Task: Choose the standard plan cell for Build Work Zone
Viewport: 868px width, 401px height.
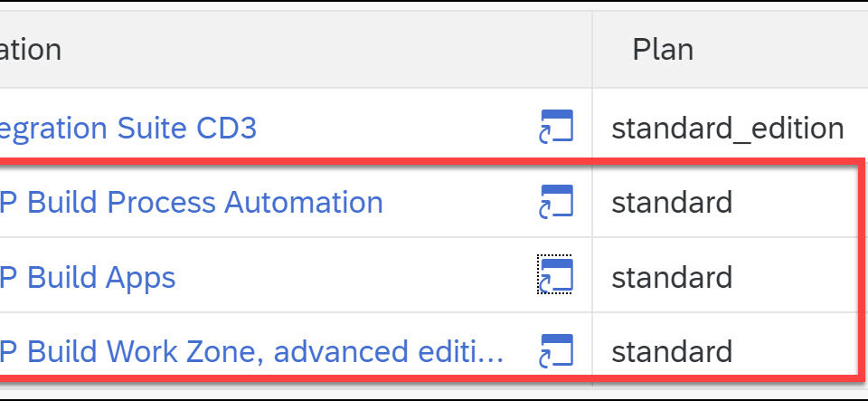Action: pyautogui.click(x=672, y=352)
